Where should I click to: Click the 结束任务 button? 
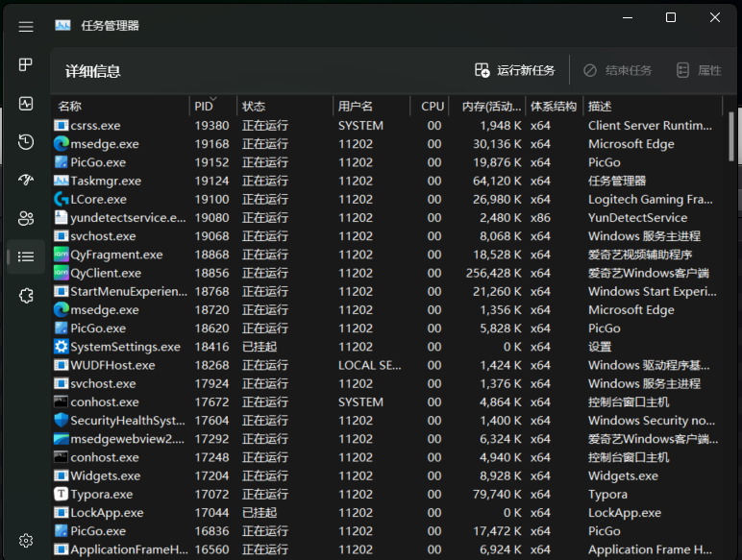[617, 70]
